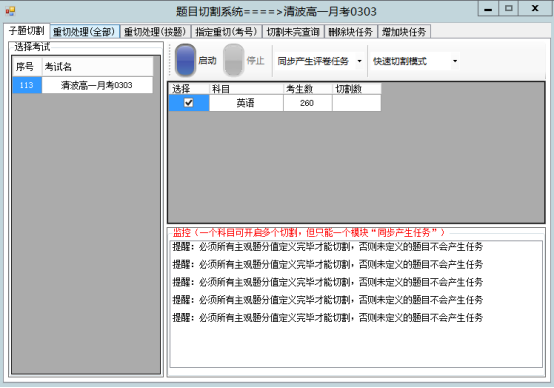
Task: Switch to the 重切处理(按题) tab
Action: click(155, 32)
